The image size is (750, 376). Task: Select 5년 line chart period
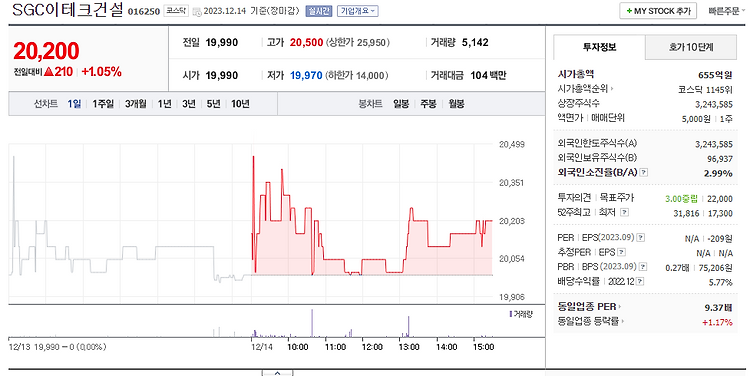click(213, 104)
